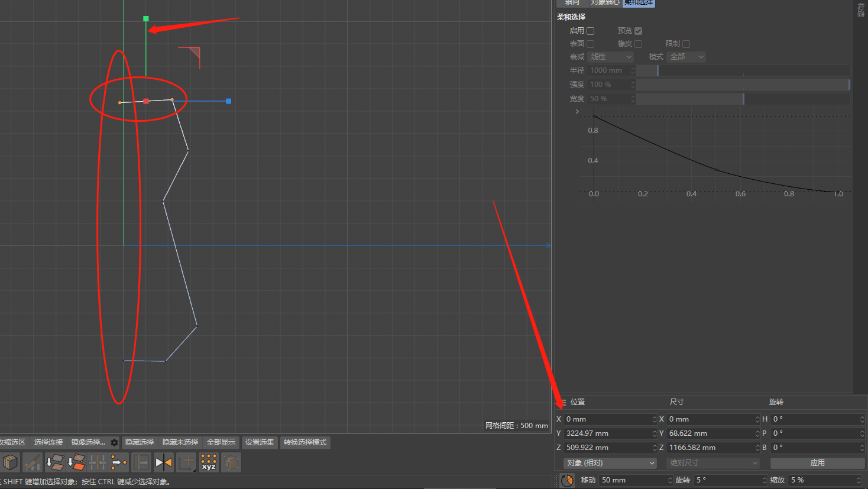868x489 pixels.
Task: Click the 宽度 width slider bar
Action: [x=743, y=99]
